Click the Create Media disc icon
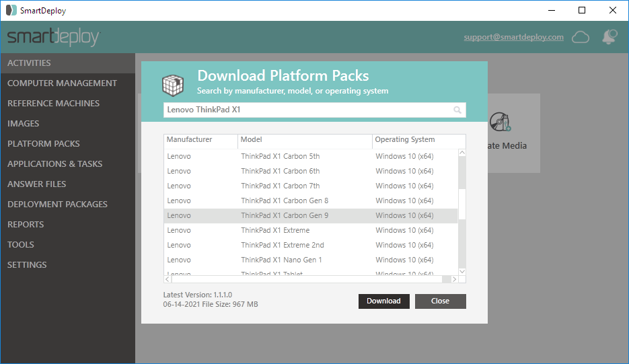The width and height of the screenshot is (629, 364). (501, 122)
